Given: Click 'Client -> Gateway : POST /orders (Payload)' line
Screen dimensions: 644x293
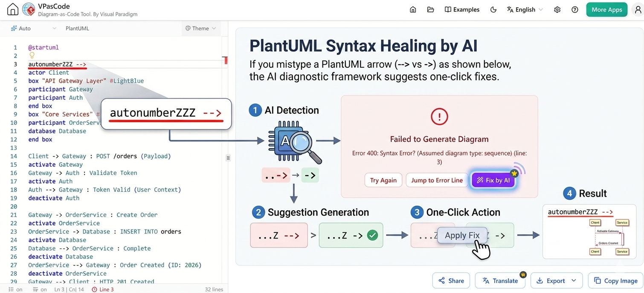Looking at the screenshot, I should (99, 156).
